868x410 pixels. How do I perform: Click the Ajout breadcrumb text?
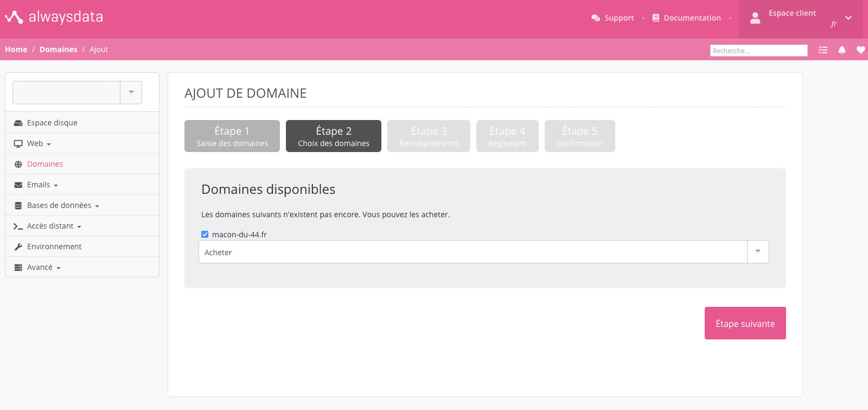99,49
